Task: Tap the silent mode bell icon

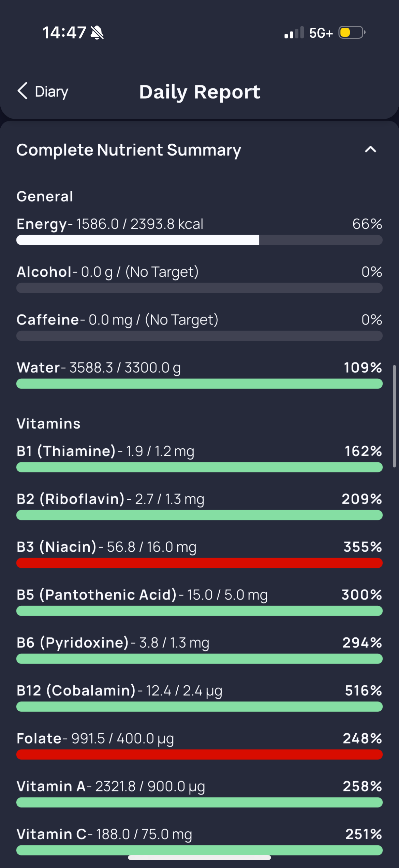Action: coord(97,33)
